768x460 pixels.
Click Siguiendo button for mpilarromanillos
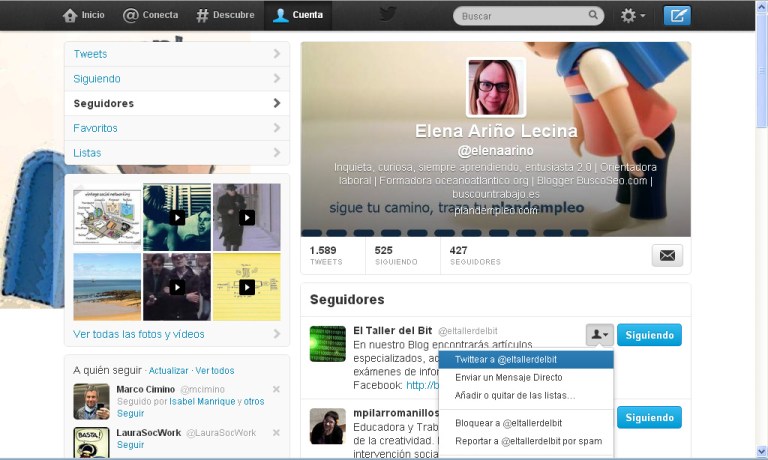(649, 417)
